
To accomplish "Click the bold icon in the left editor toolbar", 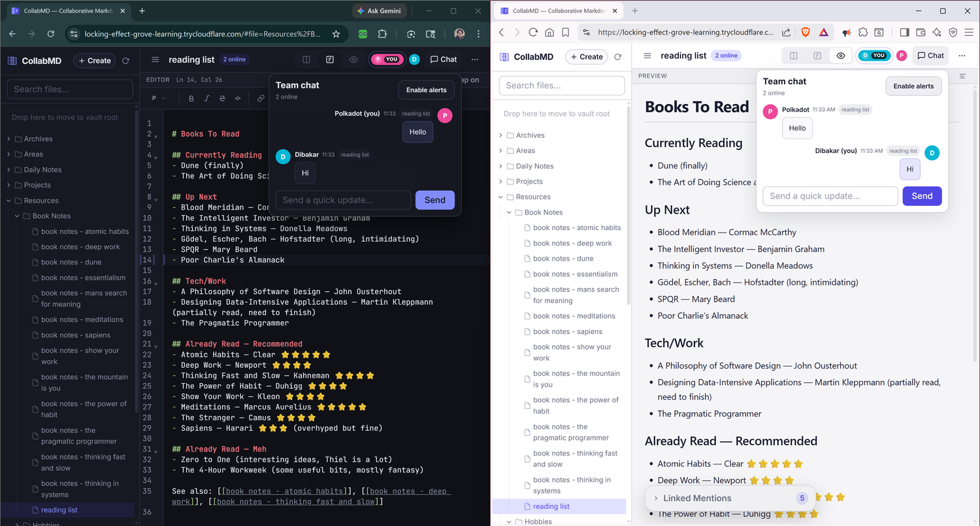I will point(191,99).
